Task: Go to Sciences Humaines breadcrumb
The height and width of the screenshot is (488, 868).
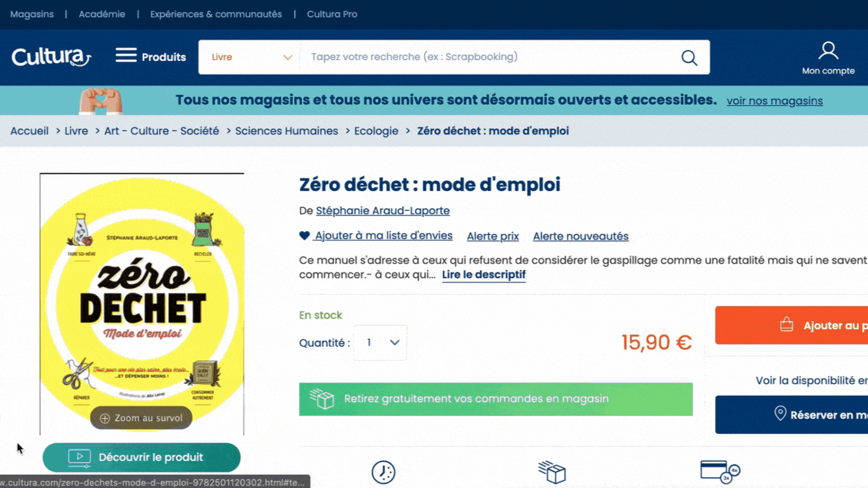Action: (286, 131)
